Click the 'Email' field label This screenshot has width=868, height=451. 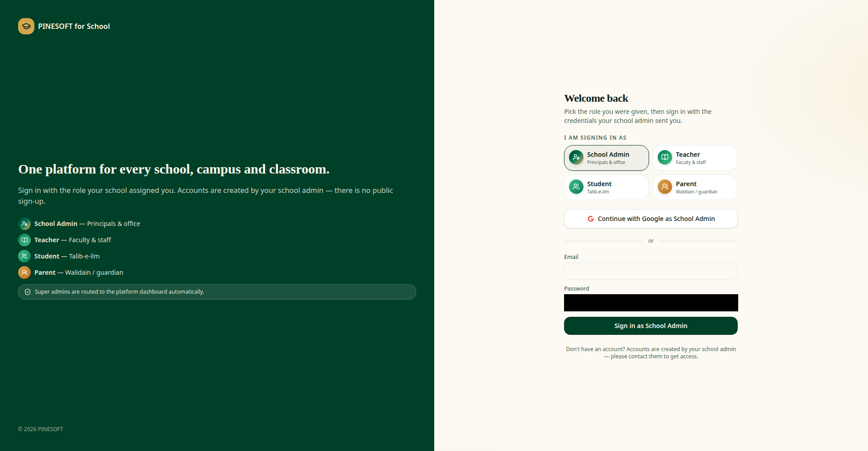(571, 257)
